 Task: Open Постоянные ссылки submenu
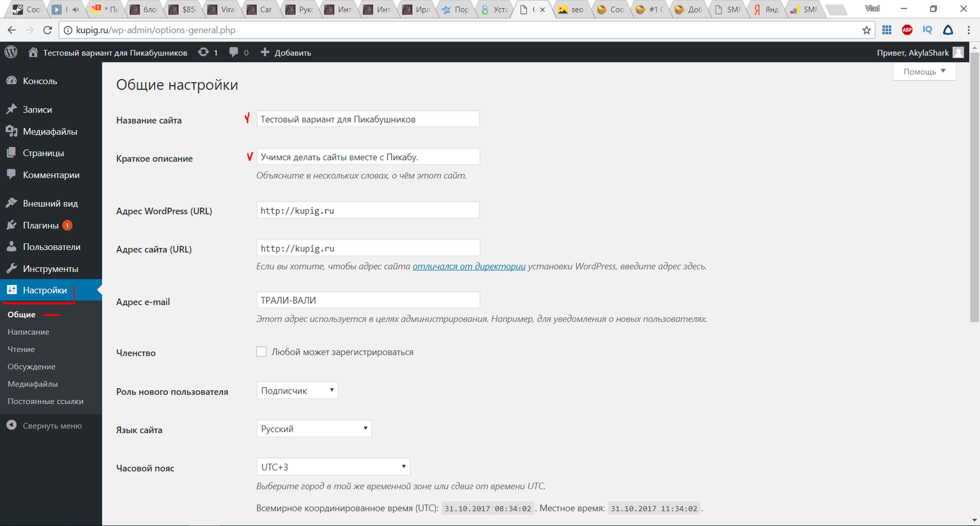pyautogui.click(x=45, y=402)
